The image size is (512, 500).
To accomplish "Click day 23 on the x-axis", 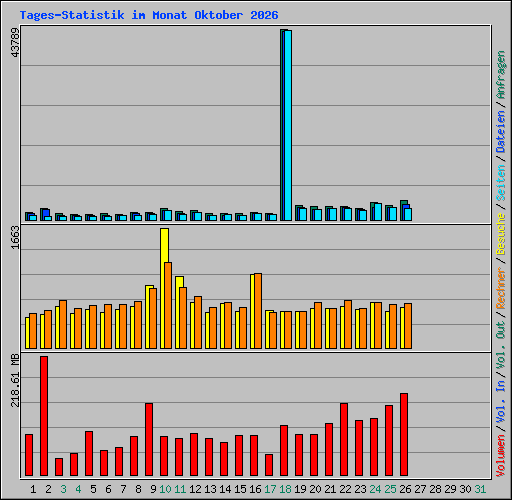I will [360, 489].
